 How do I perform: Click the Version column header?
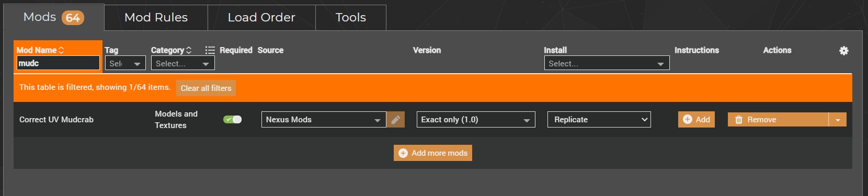click(427, 50)
